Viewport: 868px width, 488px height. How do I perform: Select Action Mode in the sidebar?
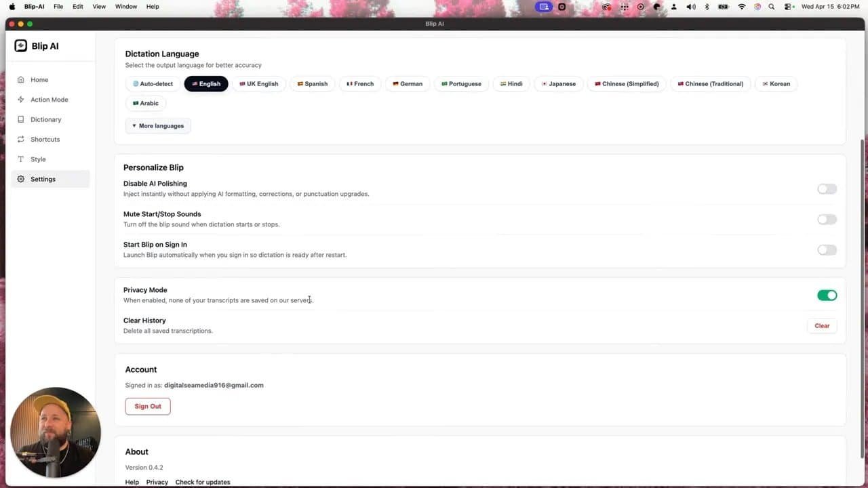[x=49, y=99]
